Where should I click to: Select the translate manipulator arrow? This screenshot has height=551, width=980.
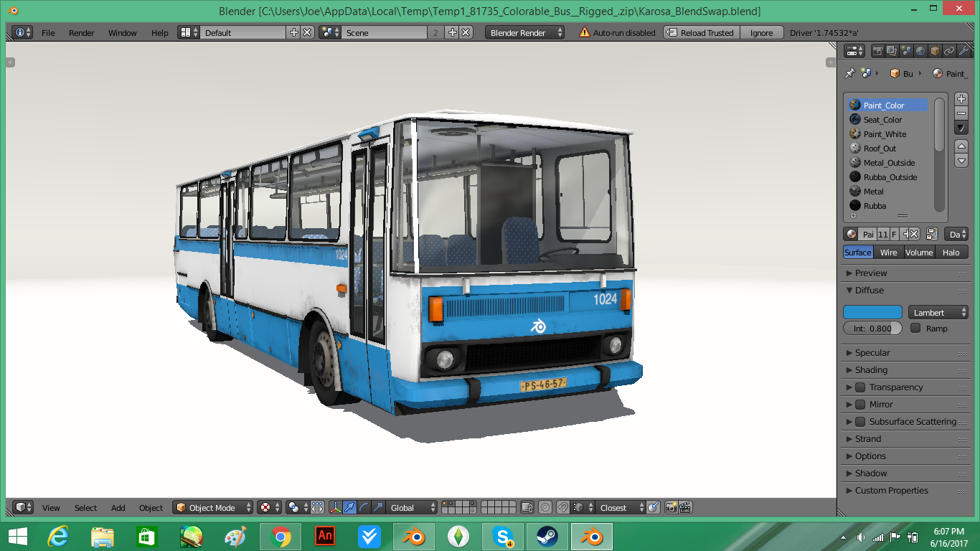pyautogui.click(x=349, y=507)
